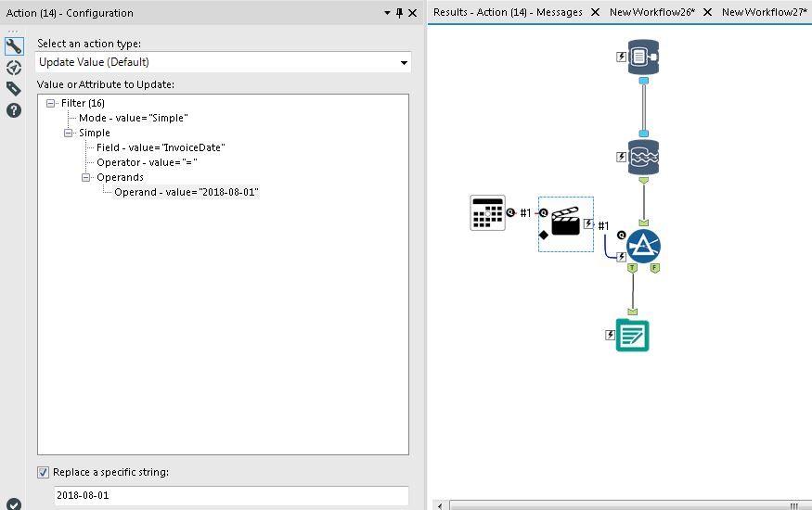812x510 pixels.
Task: Collapse the Simple tree node
Action: [x=68, y=133]
